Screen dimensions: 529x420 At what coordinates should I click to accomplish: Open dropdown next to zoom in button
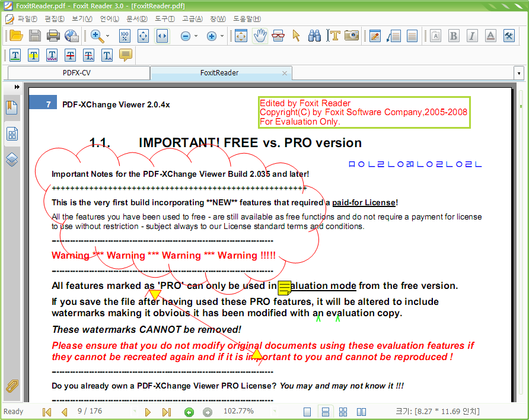point(222,36)
